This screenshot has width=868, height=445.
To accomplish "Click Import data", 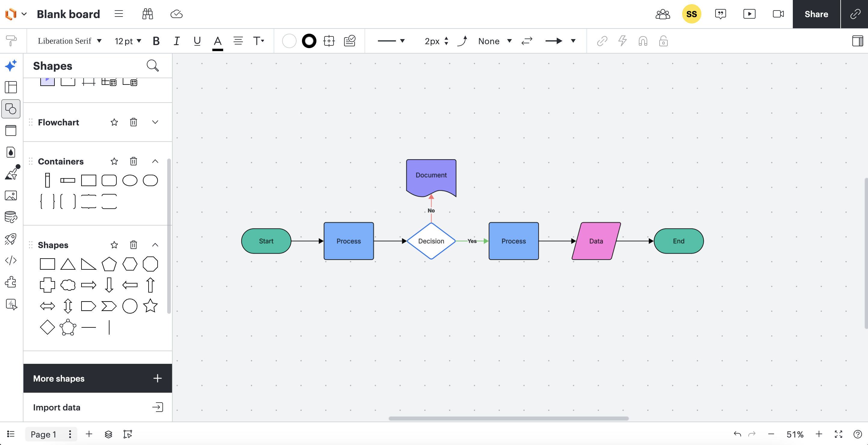I will (98, 407).
